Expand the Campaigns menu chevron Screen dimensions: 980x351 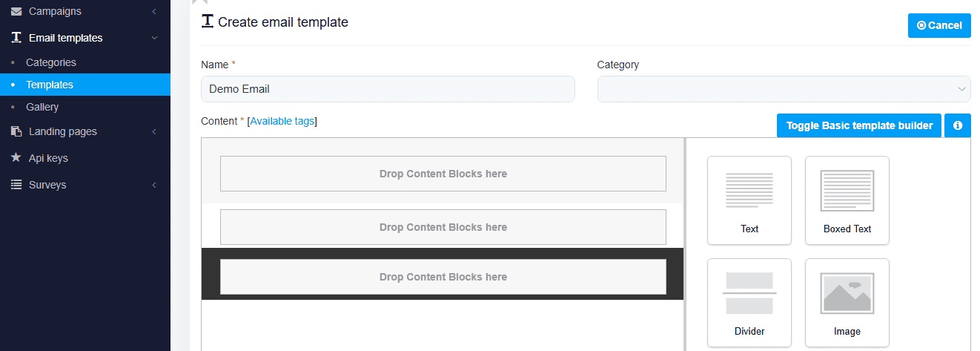pos(153,11)
